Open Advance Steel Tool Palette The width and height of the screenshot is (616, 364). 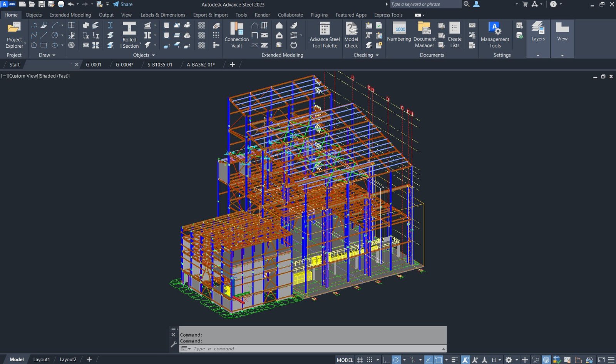click(x=325, y=35)
